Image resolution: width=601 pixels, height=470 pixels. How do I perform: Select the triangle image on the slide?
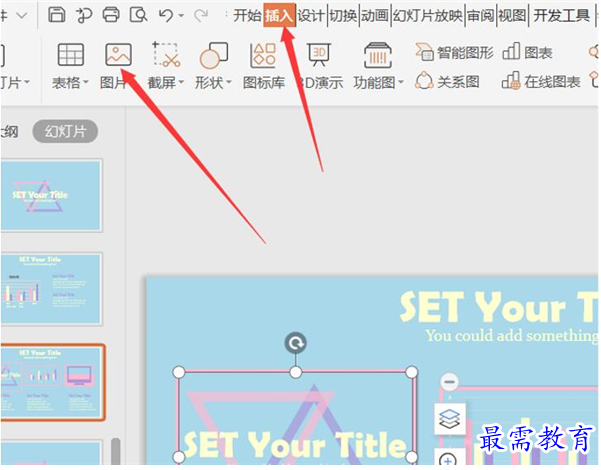click(x=296, y=418)
